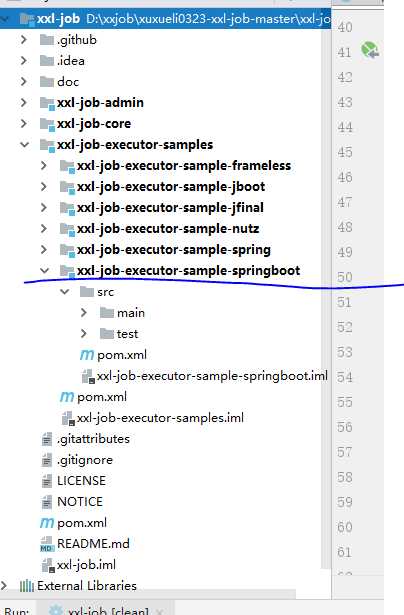Select the LICENSE file
This screenshot has height=615, width=404.
(x=81, y=480)
